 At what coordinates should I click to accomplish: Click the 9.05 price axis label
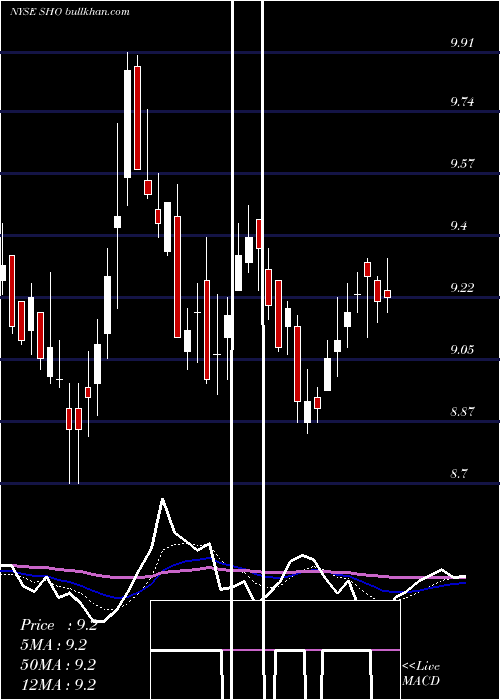point(462,349)
